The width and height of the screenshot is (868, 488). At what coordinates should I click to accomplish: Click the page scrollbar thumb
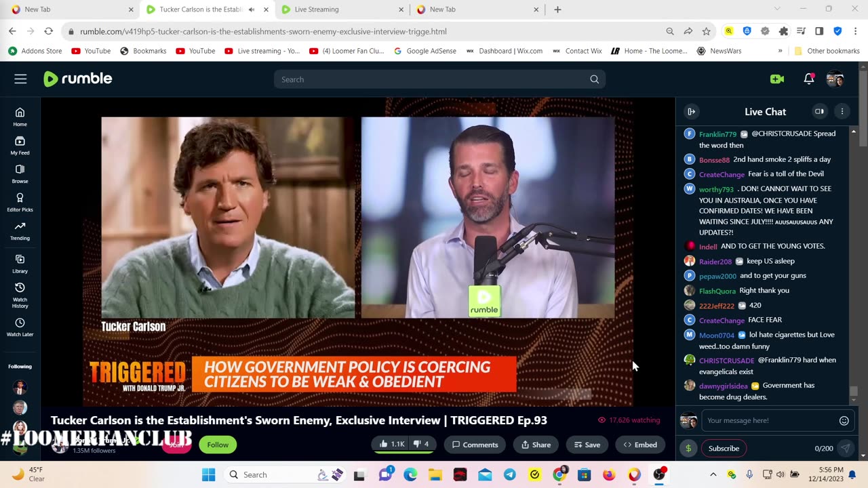pos(863,108)
